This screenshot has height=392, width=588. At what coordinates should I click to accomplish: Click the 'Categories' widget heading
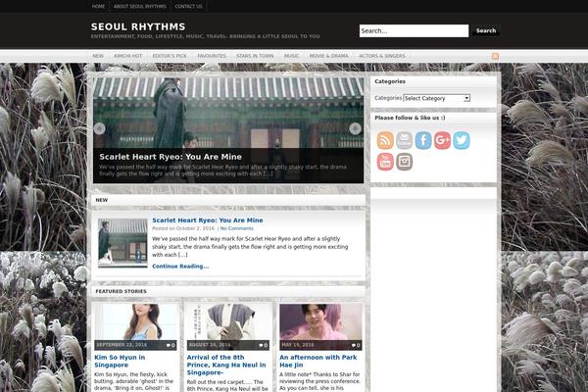[390, 81]
